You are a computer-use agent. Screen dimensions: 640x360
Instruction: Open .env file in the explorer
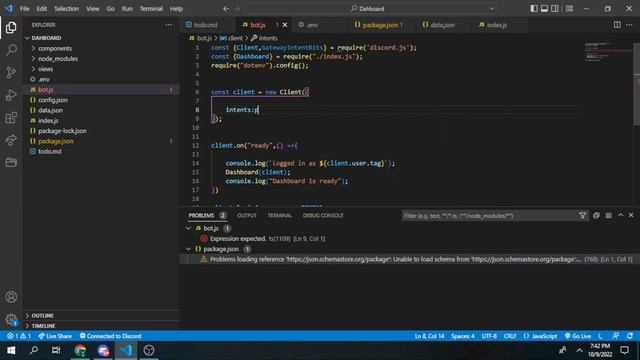100,79
